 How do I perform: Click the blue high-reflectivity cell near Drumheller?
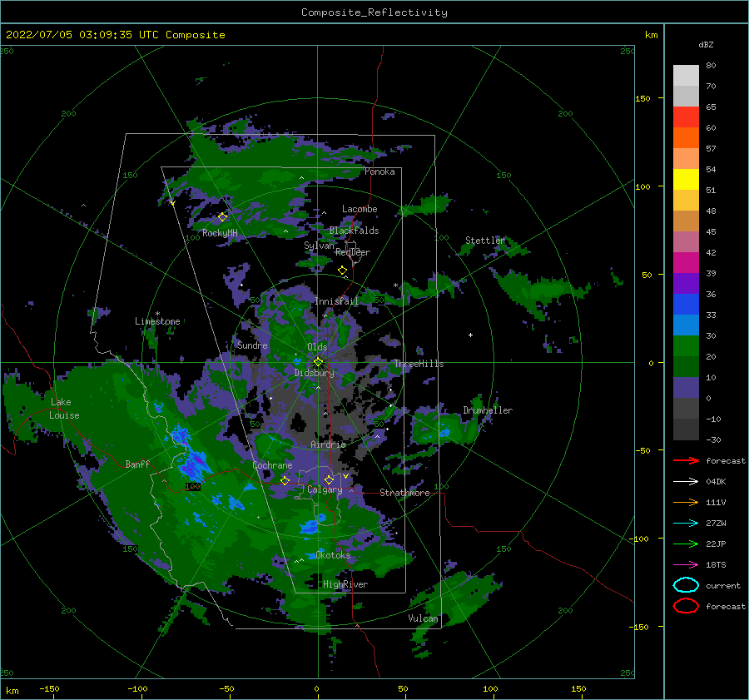click(x=444, y=433)
